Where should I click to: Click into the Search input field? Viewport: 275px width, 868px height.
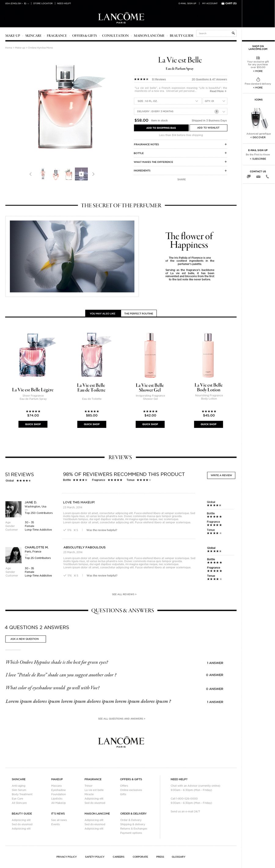(x=213, y=33)
